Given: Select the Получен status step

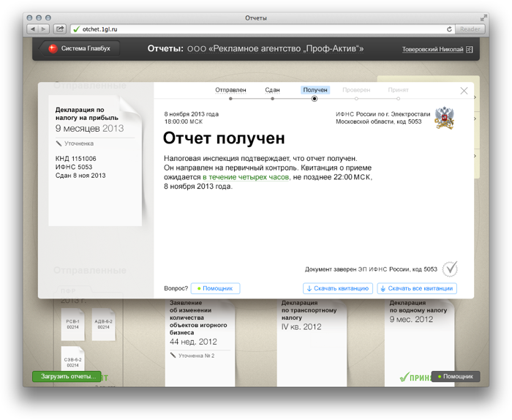Looking at the screenshot, I should click(x=315, y=90).
